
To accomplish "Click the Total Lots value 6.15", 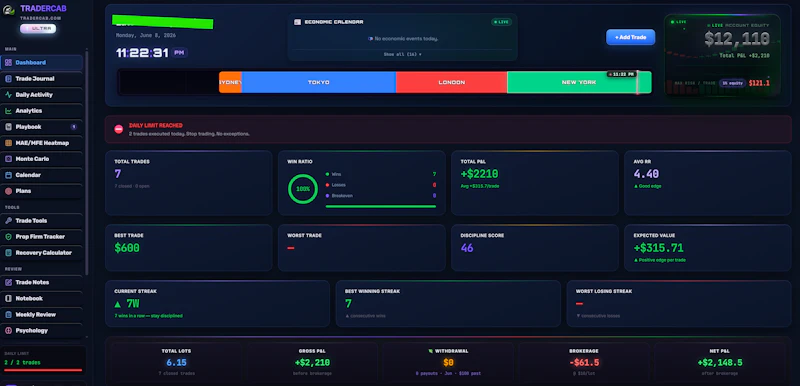I will (177, 363).
